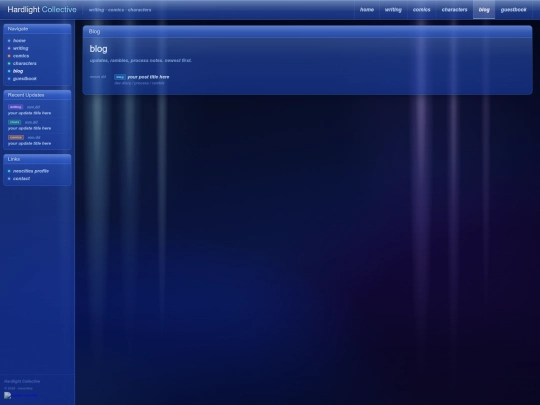Click the header tagline 'writing · comics · characters'
This screenshot has height=405, width=540.
pos(120,10)
